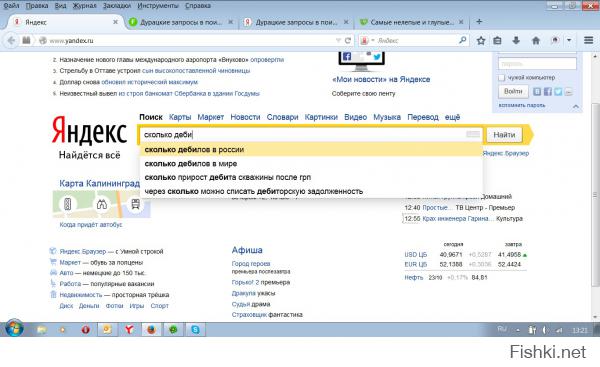Open the Правка menu
The image size is (600, 367).
click(37, 6)
